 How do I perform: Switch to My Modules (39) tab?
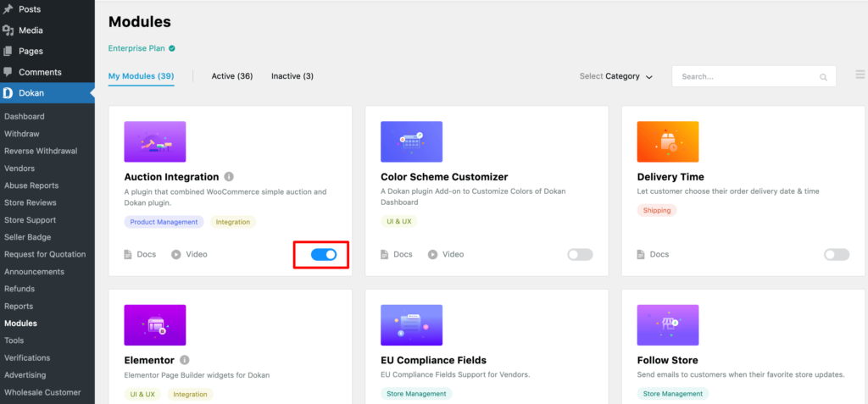[142, 76]
